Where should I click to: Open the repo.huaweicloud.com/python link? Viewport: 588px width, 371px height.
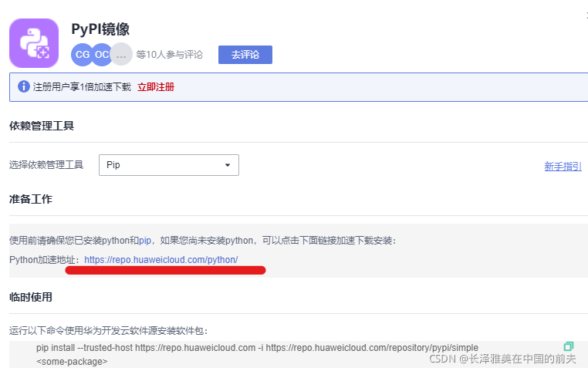click(x=161, y=260)
